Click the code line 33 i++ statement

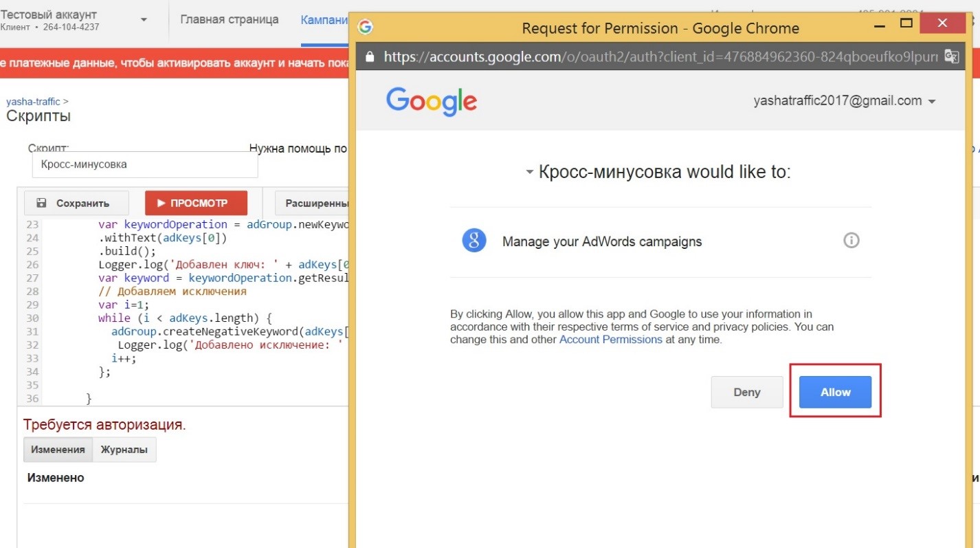pyautogui.click(x=124, y=358)
